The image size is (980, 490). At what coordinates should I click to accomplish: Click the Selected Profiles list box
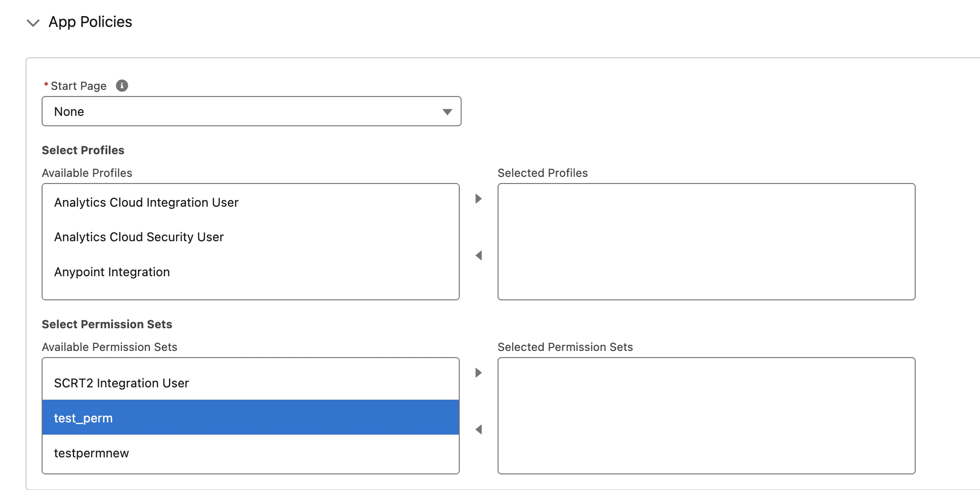tap(706, 242)
